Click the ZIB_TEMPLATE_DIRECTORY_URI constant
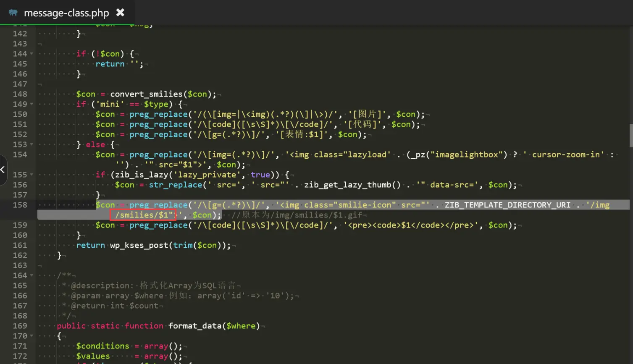Image resolution: width=633 pixels, height=364 pixels. pos(507,205)
